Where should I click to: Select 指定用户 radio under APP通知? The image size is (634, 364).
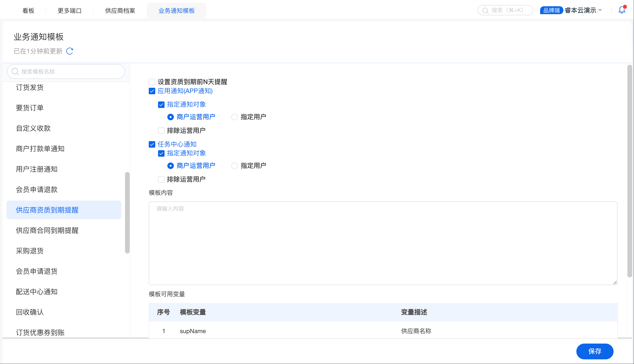tap(234, 117)
